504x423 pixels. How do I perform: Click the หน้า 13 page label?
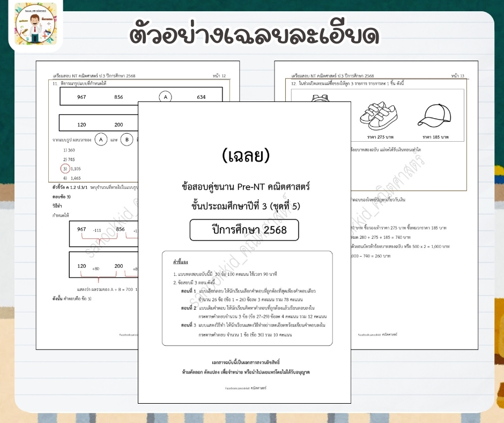coord(457,76)
